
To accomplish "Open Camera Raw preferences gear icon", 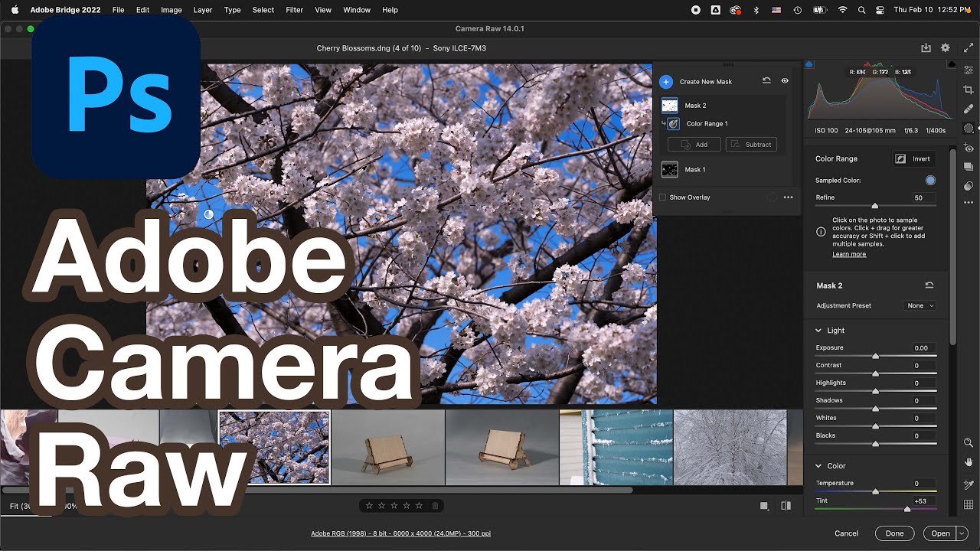I will click(946, 47).
